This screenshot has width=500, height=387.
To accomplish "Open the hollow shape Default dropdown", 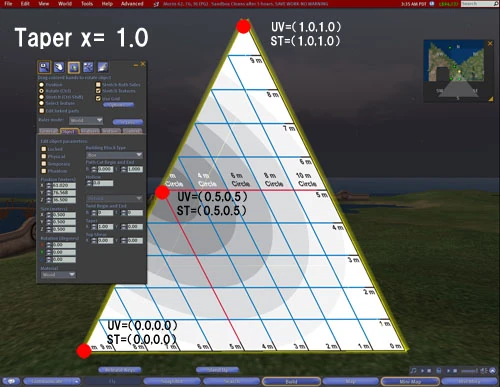I will 114,198.
